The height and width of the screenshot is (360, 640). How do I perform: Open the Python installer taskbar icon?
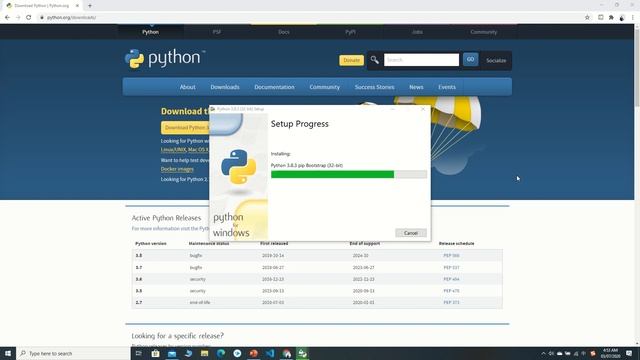point(302,353)
